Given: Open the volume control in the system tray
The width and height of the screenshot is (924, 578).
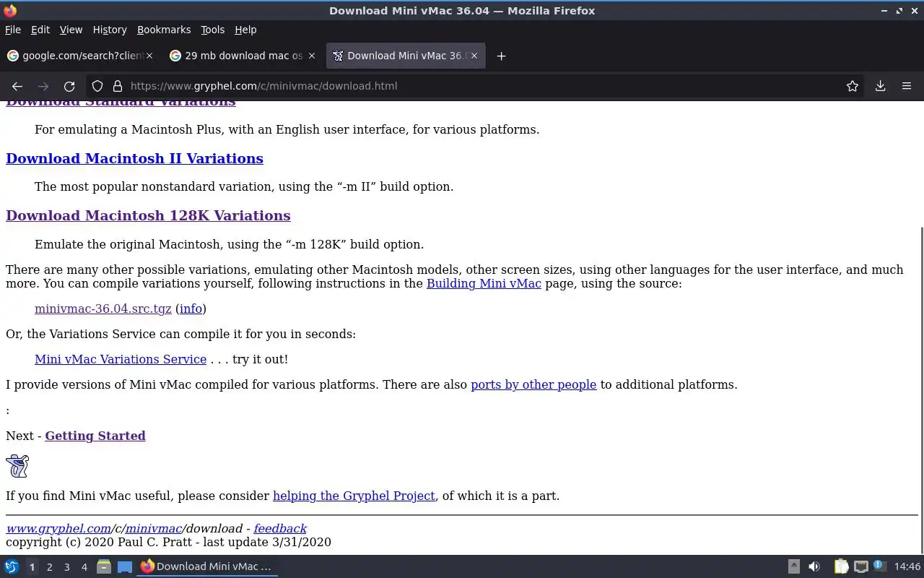Looking at the screenshot, I should 814,566.
